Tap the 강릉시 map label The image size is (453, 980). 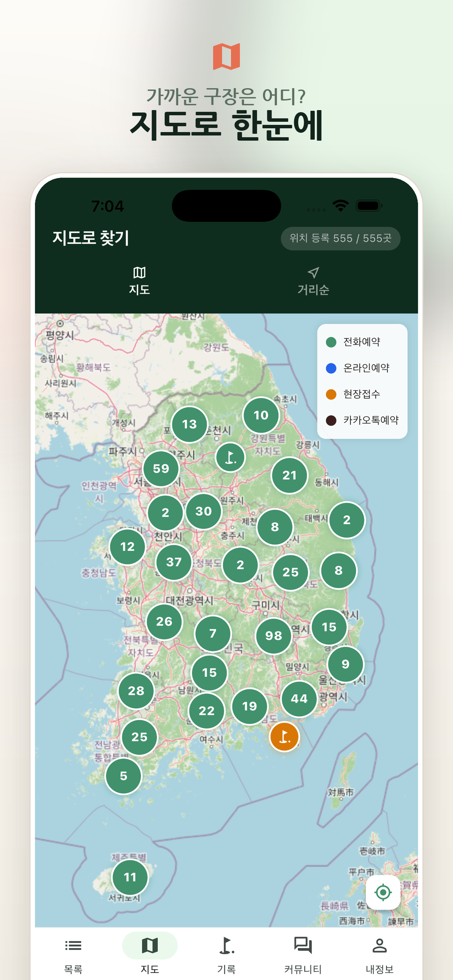click(308, 445)
